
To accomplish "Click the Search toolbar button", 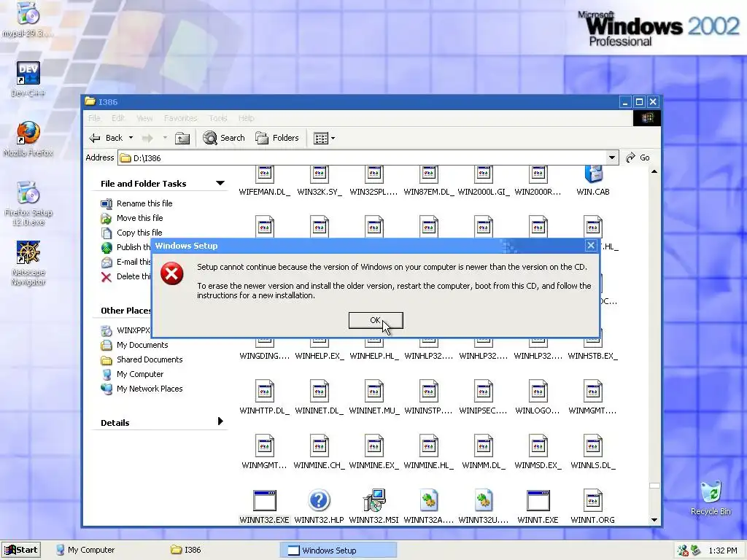I will [223, 138].
